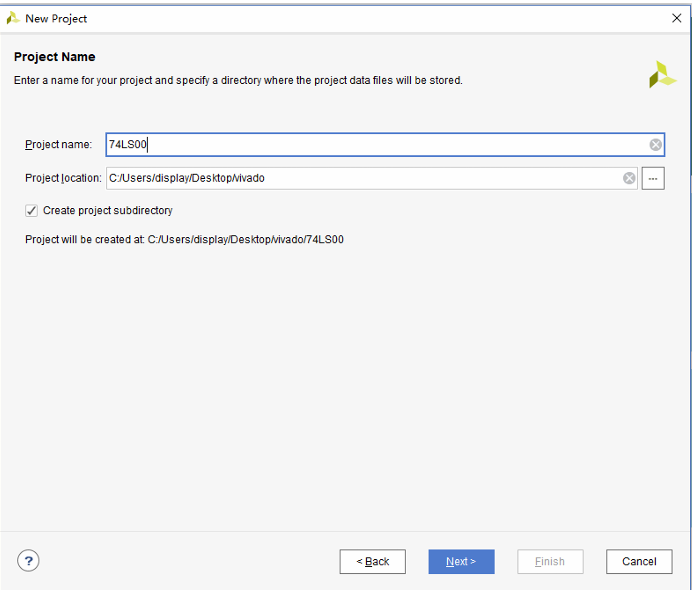
Task: Clear the Project name field with the X icon
Action: (656, 145)
